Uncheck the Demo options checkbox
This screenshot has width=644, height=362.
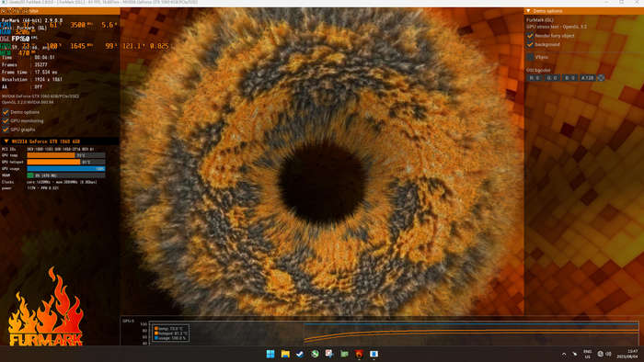click(x=6, y=112)
